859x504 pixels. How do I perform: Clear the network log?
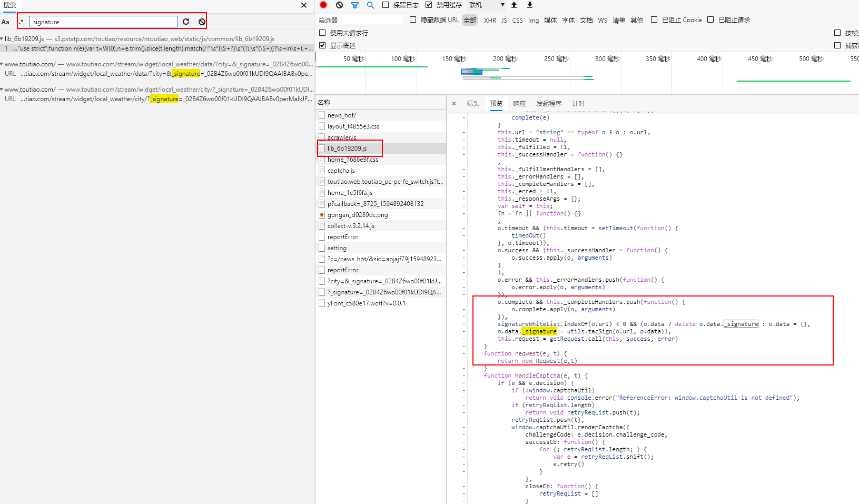(x=339, y=5)
